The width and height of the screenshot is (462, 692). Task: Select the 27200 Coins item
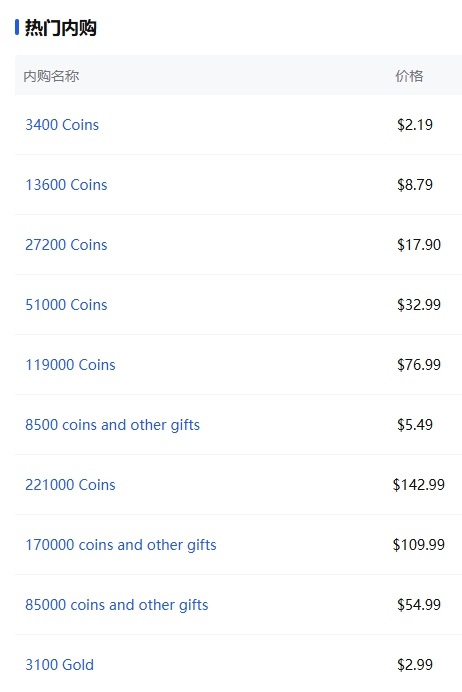click(66, 245)
